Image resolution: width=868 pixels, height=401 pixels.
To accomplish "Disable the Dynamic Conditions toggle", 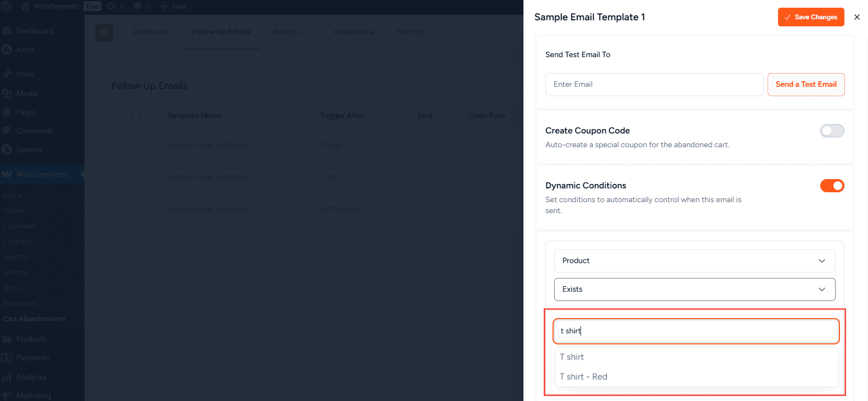I will [831, 186].
